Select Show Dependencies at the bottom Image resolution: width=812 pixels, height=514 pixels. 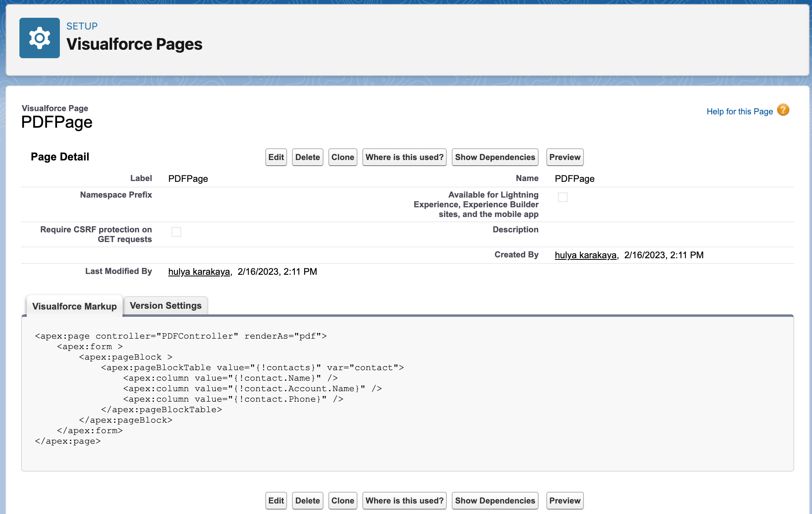pyautogui.click(x=495, y=501)
